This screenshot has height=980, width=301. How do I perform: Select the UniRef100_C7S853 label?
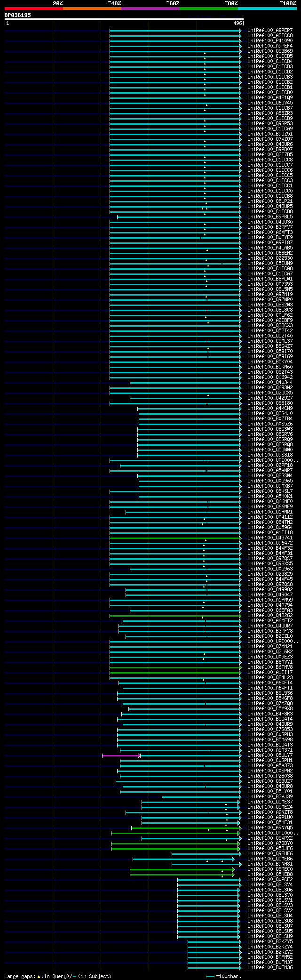[270, 729]
